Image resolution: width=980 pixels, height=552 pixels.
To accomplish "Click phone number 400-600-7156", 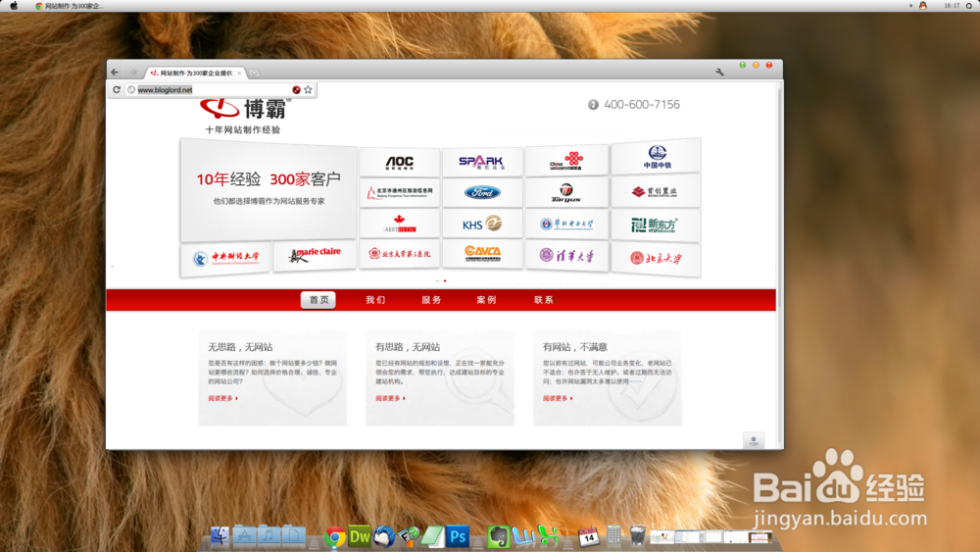I will pos(642,104).
